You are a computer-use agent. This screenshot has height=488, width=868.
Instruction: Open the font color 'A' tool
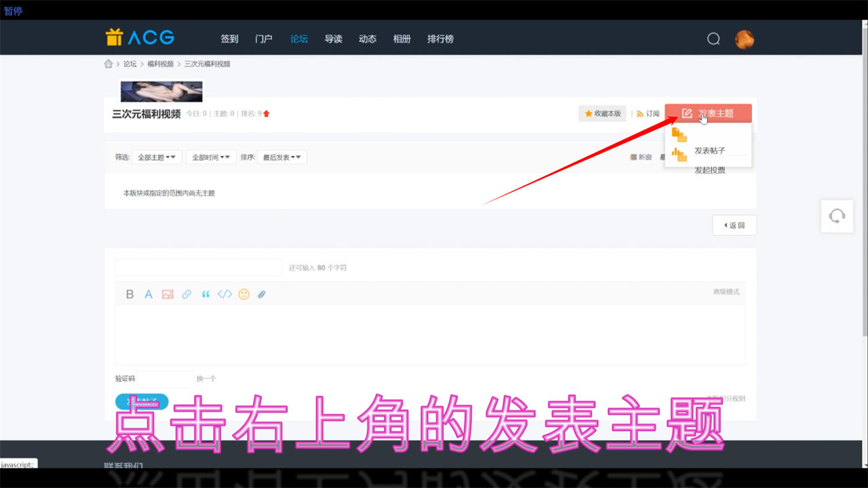(149, 294)
